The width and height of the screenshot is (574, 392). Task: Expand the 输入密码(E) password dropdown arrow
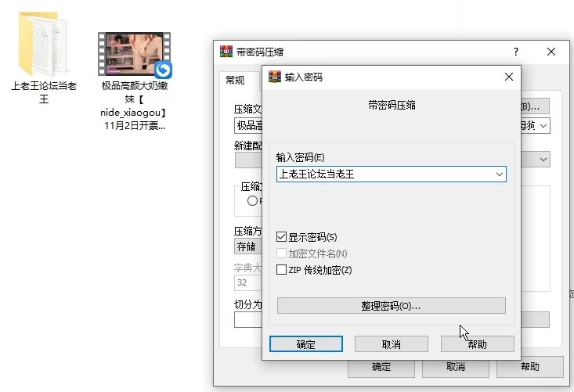coord(500,174)
